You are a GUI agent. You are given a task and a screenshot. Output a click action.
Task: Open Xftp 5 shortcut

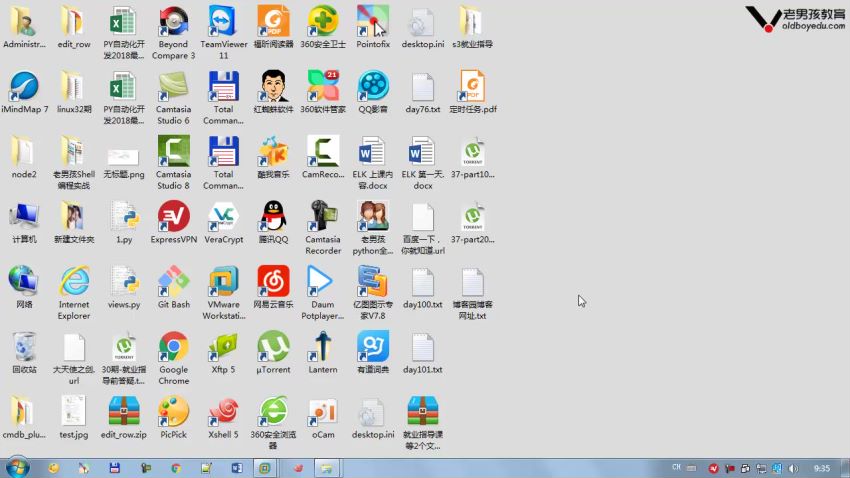[223, 352]
